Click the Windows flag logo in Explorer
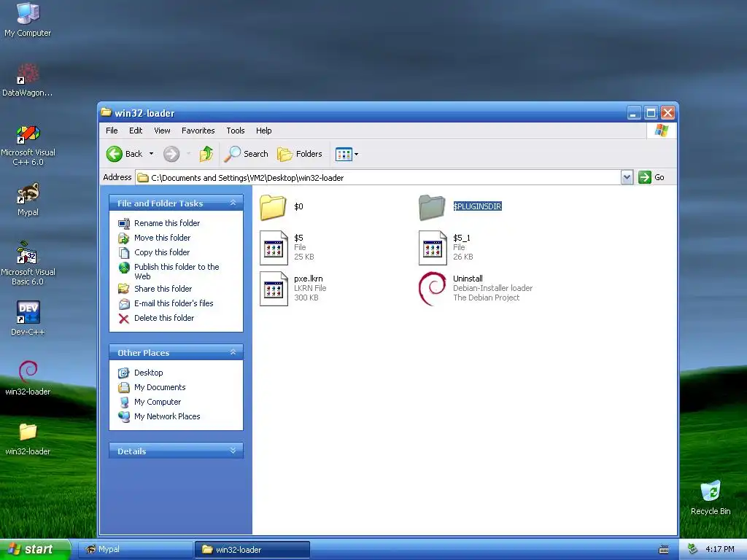The width and height of the screenshot is (747, 560). click(661, 131)
